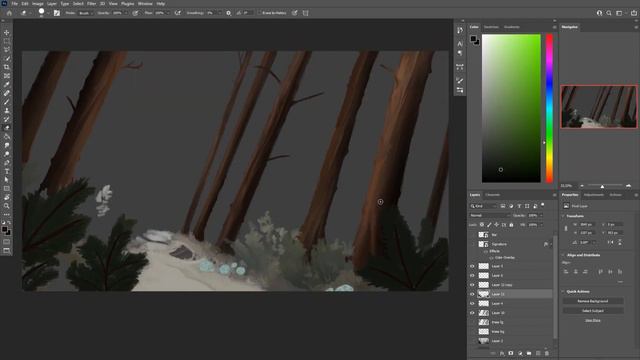Click the align bottom edges icon
Viewport: 640px width, 360px height.
[x=620, y=271]
